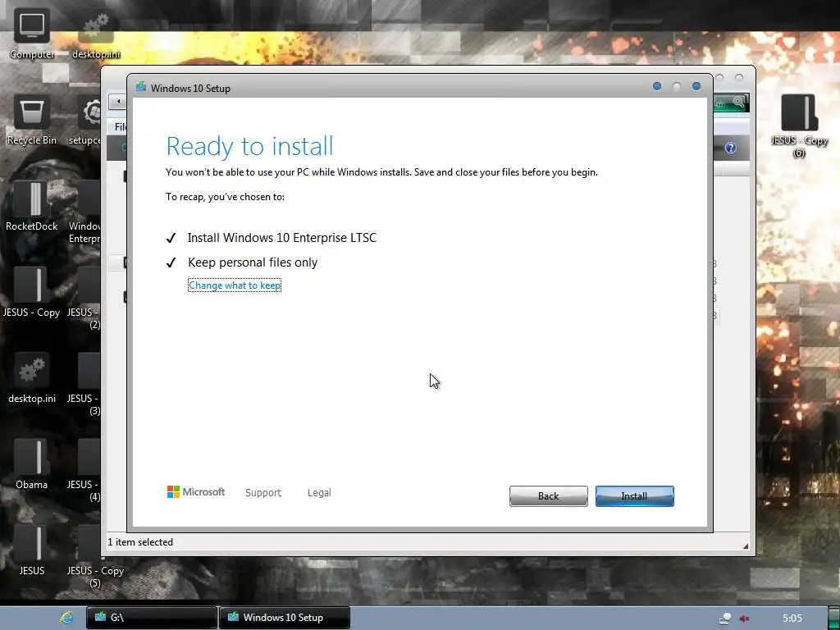This screenshot has width=840, height=630.
Task: Select the JESUS folder icon
Action: [32, 550]
